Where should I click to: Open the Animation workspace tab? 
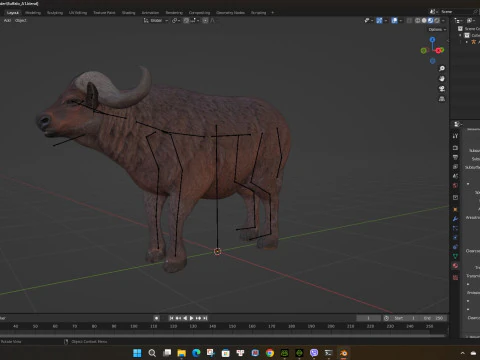click(150, 13)
